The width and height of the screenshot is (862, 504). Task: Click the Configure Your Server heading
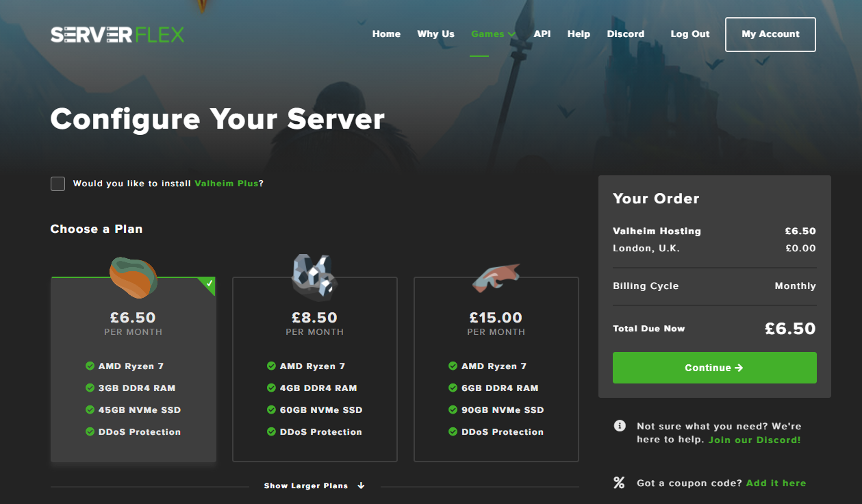pos(218,119)
